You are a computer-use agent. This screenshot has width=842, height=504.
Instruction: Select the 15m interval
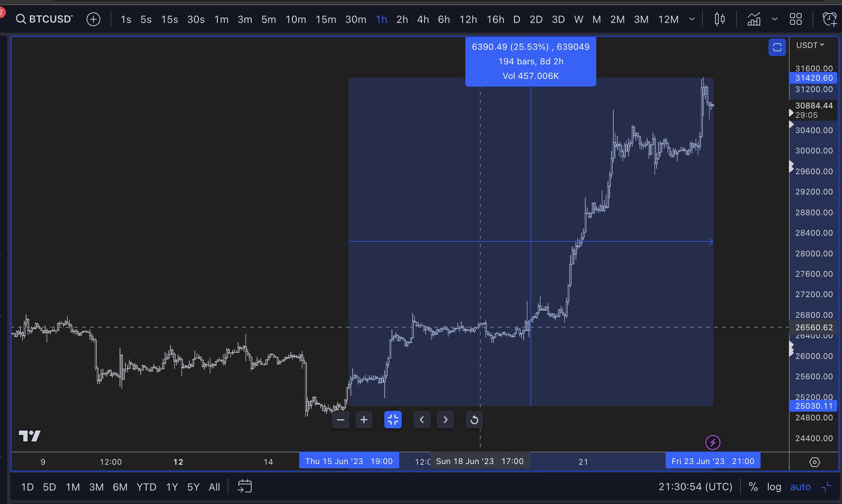tap(326, 19)
